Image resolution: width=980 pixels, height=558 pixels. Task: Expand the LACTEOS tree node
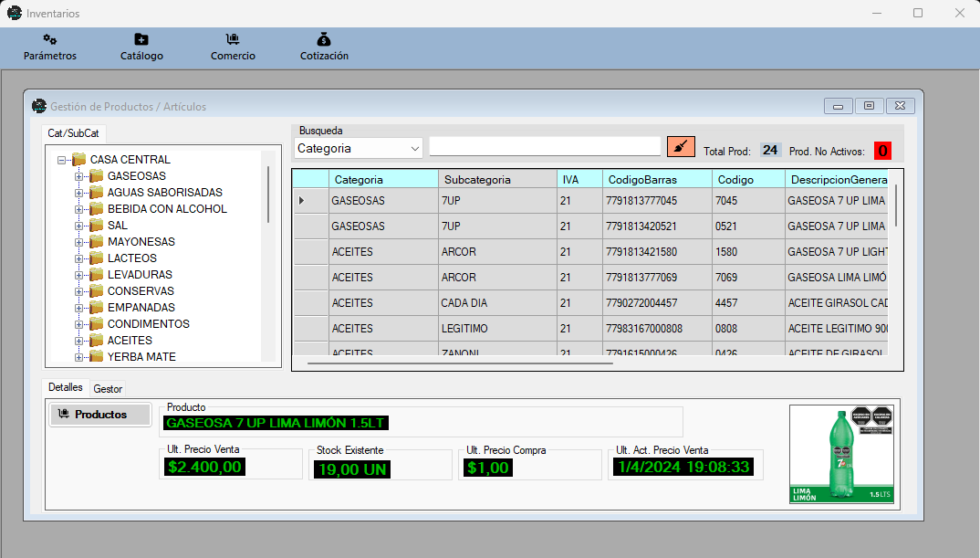coord(78,258)
